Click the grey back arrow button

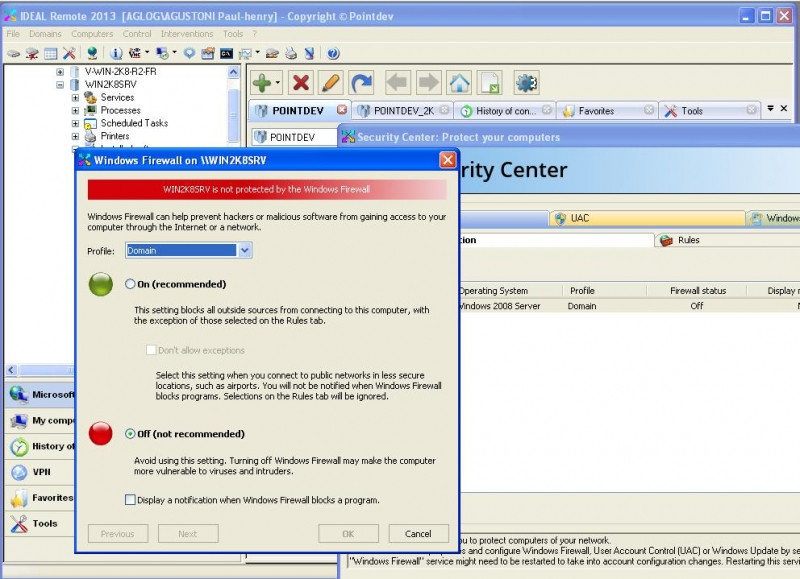point(397,83)
